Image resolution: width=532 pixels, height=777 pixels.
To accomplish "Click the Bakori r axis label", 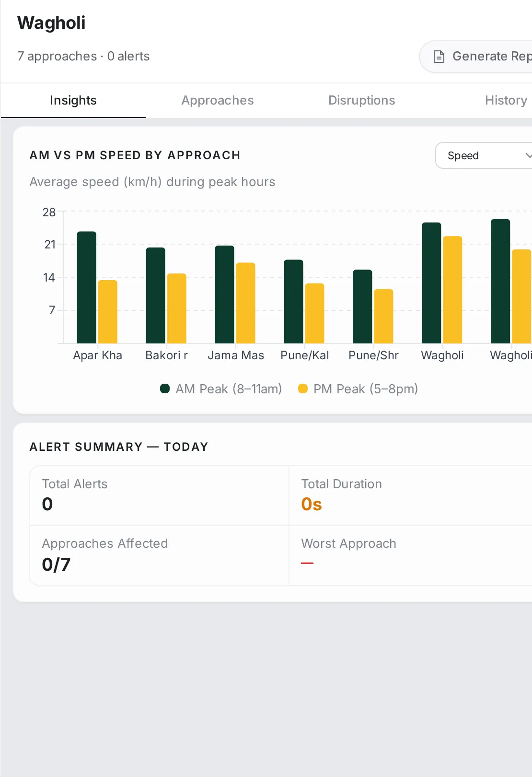I will pos(166,355).
